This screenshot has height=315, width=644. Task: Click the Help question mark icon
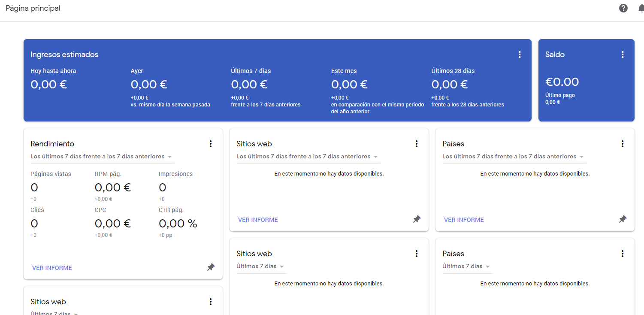click(x=623, y=8)
